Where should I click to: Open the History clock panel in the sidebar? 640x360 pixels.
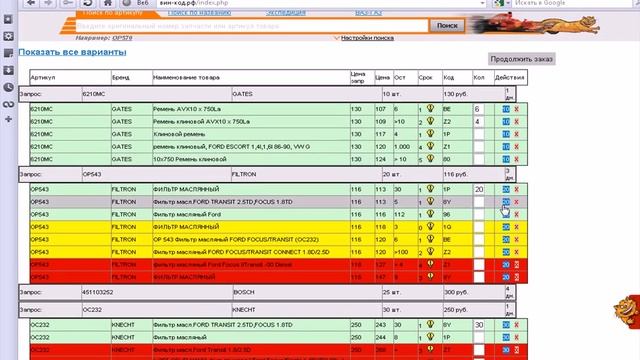(x=8, y=87)
